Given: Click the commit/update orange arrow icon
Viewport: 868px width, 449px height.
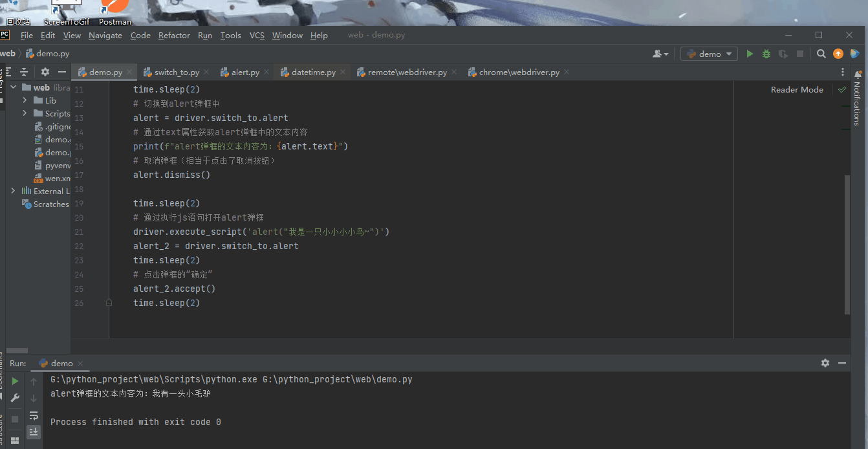Looking at the screenshot, I should 838,54.
